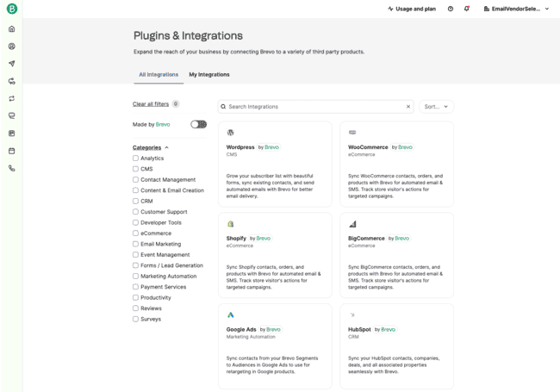Click the Brevo logo icon
Viewport: 560px width, 392px height.
(x=12, y=9)
